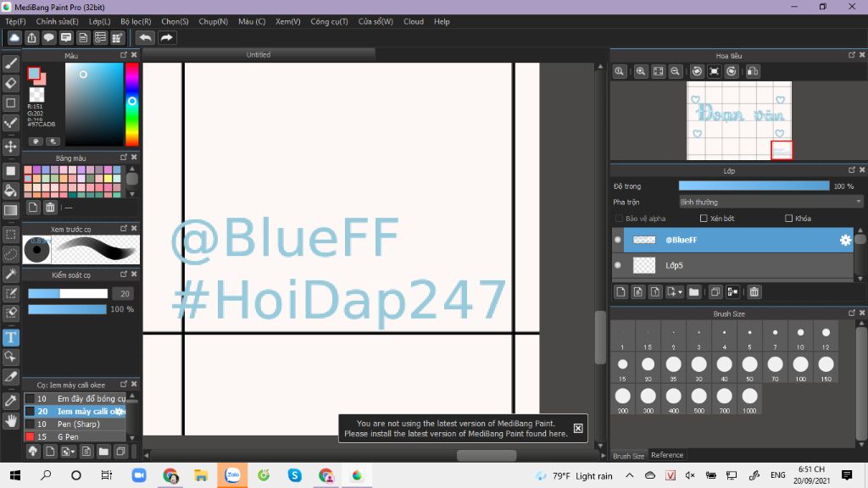Select the Move tool
Screen dimensions: 868x488
pyautogui.click(x=10, y=147)
